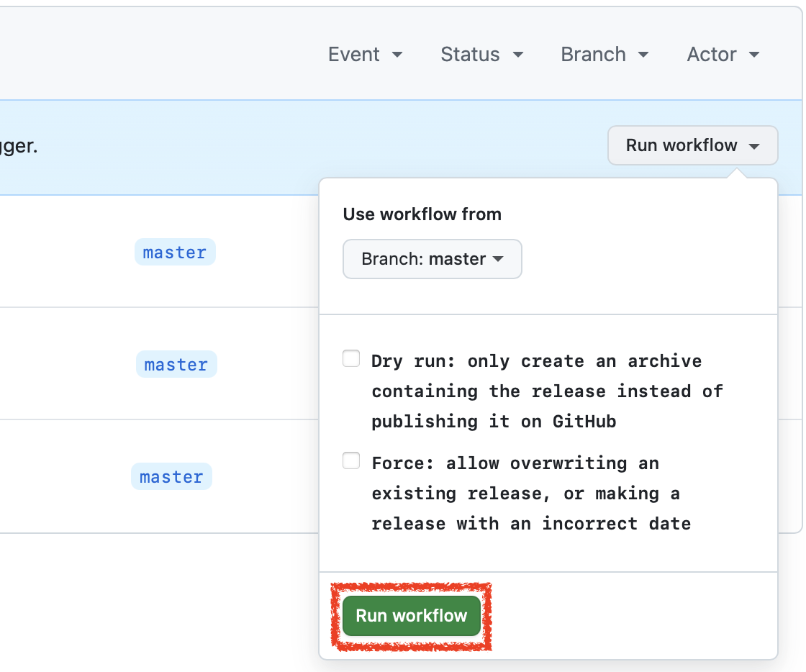Open the Event filter dropdown
Screen dimensions: 806x672
click(366, 55)
